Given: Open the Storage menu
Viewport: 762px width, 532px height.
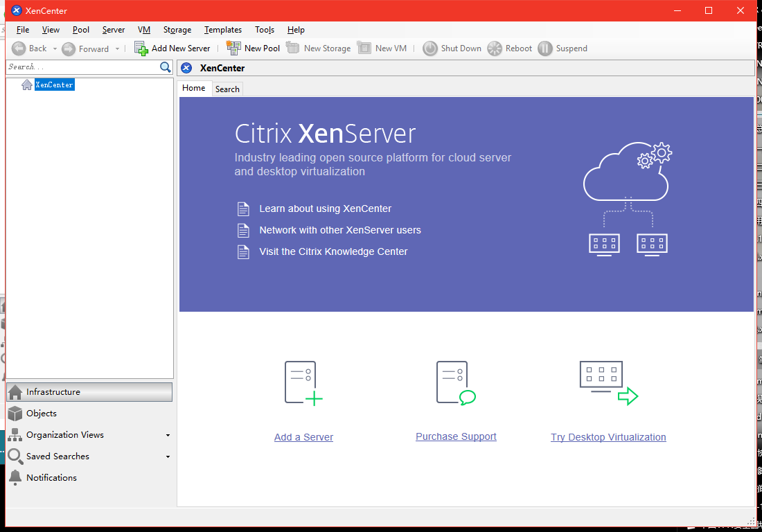Looking at the screenshot, I should (177, 30).
